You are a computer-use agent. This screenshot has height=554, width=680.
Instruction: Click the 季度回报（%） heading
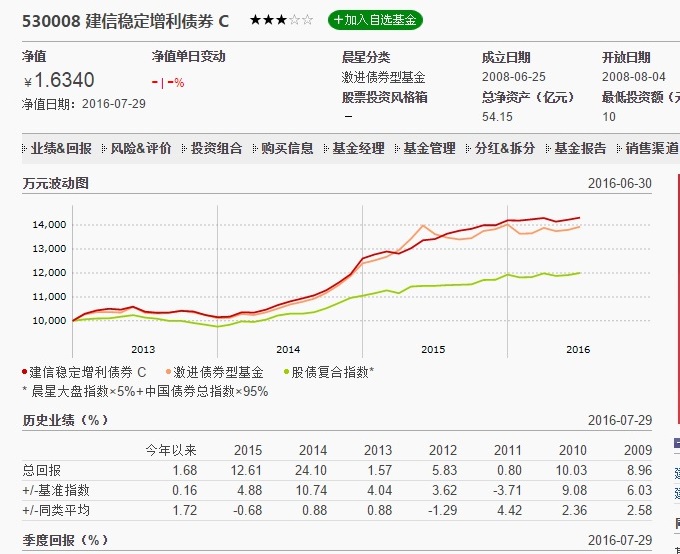65,541
